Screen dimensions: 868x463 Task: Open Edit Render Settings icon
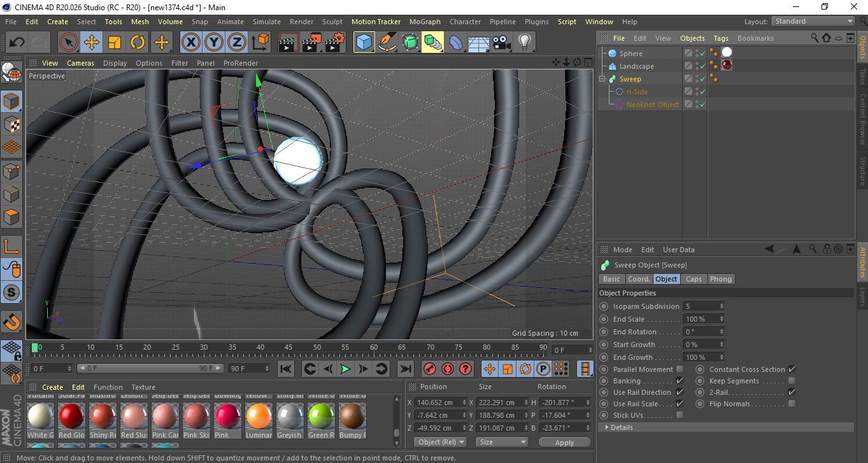coord(334,43)
